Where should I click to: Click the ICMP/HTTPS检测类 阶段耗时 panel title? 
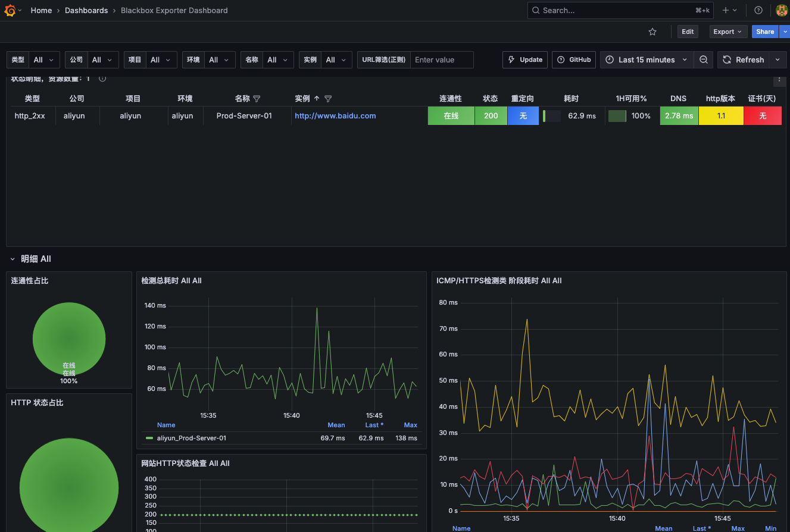pyautogui.click(x=499, y=280)
